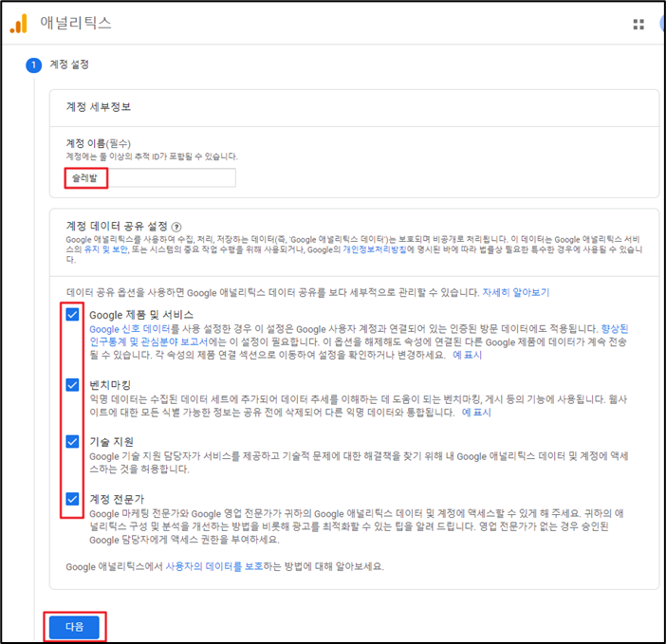666x644 pixels.
Task: Select the 계정 설정 step heading
Action: [69, 64]
